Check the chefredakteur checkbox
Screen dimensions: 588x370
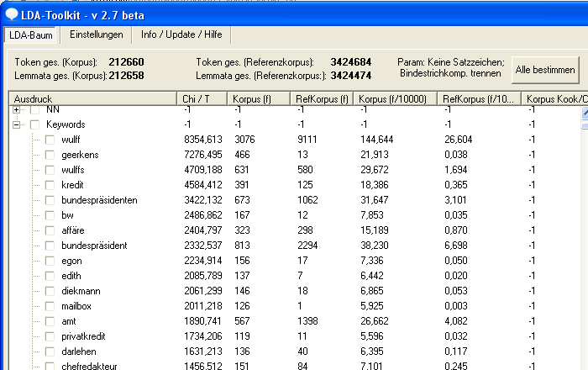(x=50, y=367)
